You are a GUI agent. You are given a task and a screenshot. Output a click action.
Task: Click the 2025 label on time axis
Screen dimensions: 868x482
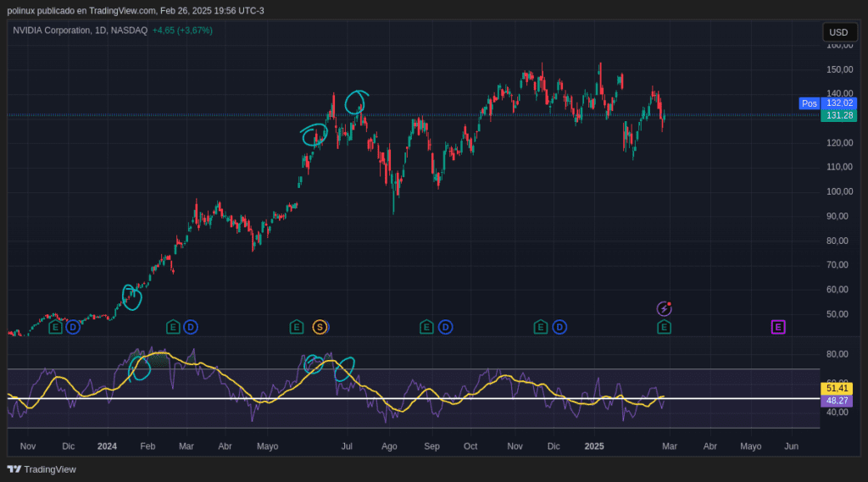coord(594,446)
